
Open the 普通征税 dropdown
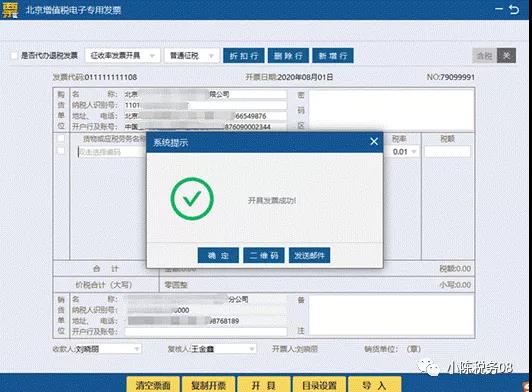click(x=192, y=56)
